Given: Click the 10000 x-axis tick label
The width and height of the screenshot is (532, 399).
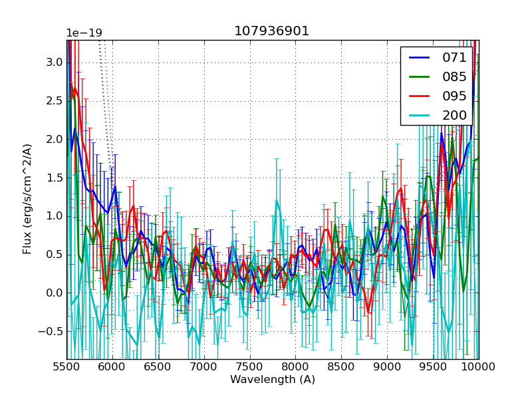Looking at the screenshot, I should pos(478,366).
